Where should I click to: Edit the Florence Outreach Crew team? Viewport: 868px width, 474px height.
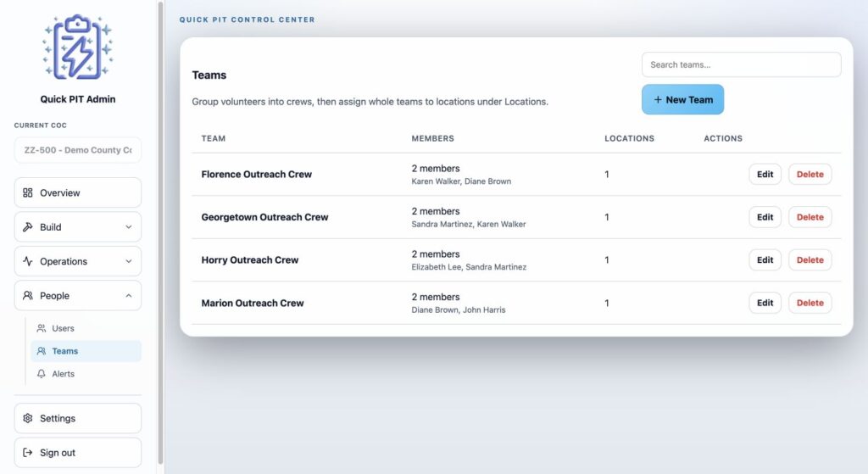point(765,174)
